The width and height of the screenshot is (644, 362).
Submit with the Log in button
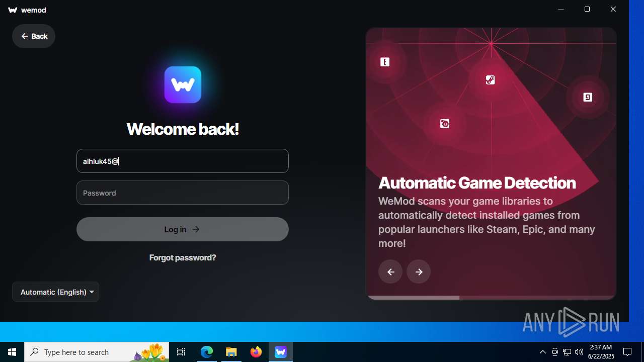(x=183, y=229)
